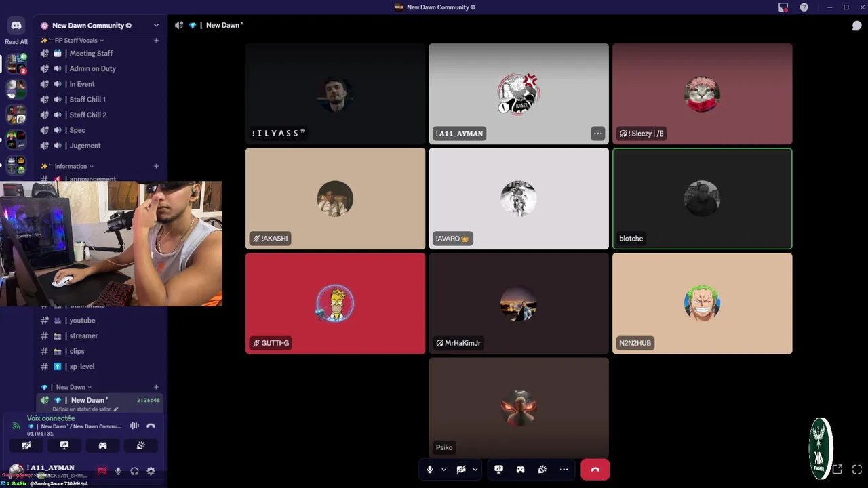Select the active New Dawn voice channel

[100, 400]
